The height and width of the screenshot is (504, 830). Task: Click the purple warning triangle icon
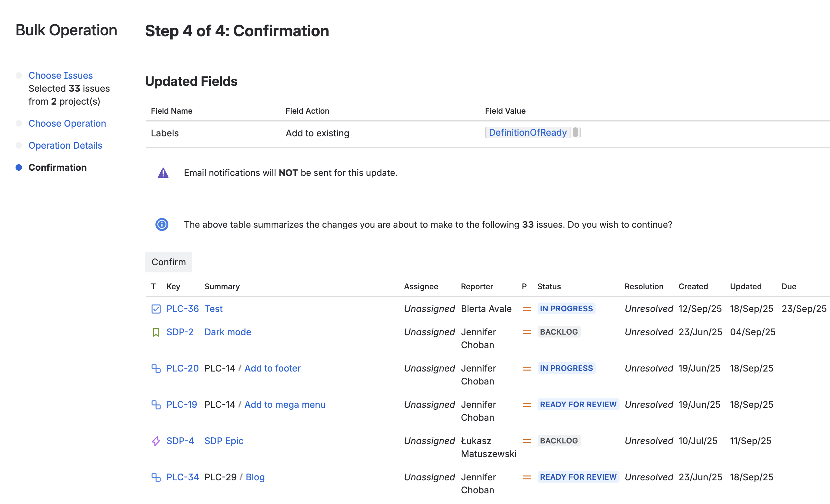point(163,173)
